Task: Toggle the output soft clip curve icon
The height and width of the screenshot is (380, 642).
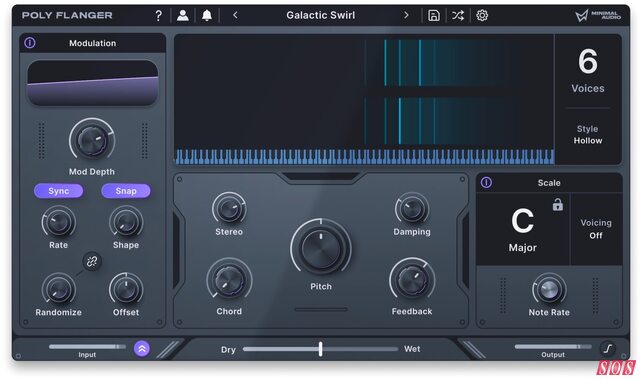Action: coord(608,348)
